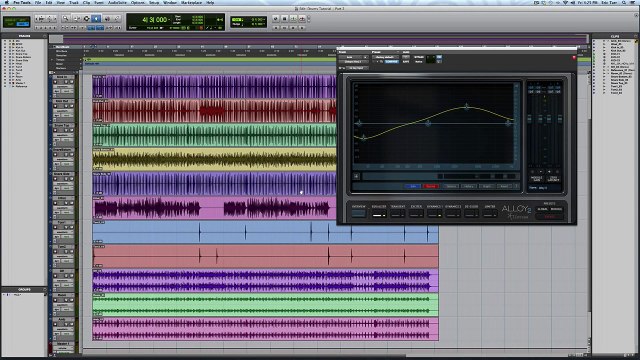The image size is (640, 360).
Task: Click the blue Solo button in EQ
Action: point(413,186)
